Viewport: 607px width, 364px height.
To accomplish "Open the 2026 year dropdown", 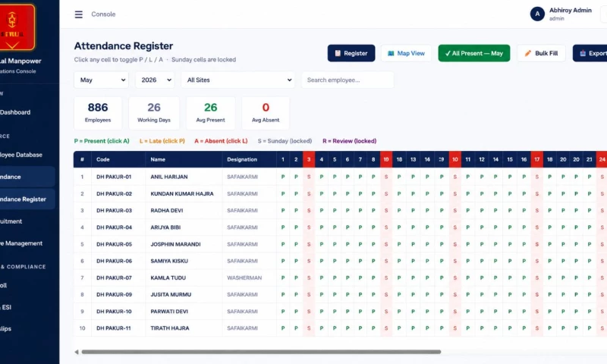I will point(155,80).
